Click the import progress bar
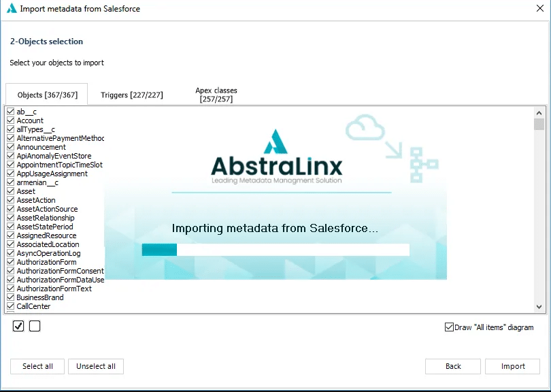 click(x=275, y=250)
